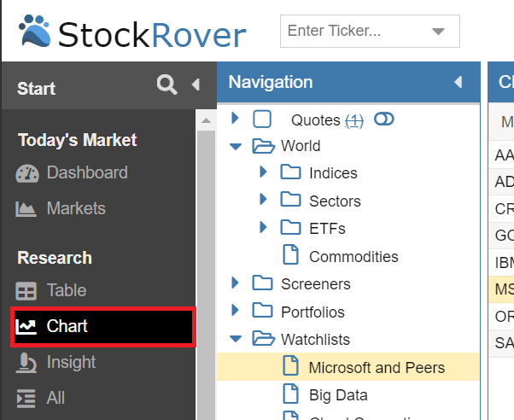Open the Big Data watchlist
This screenshot has width=514, height=420.
pos(338,394)
